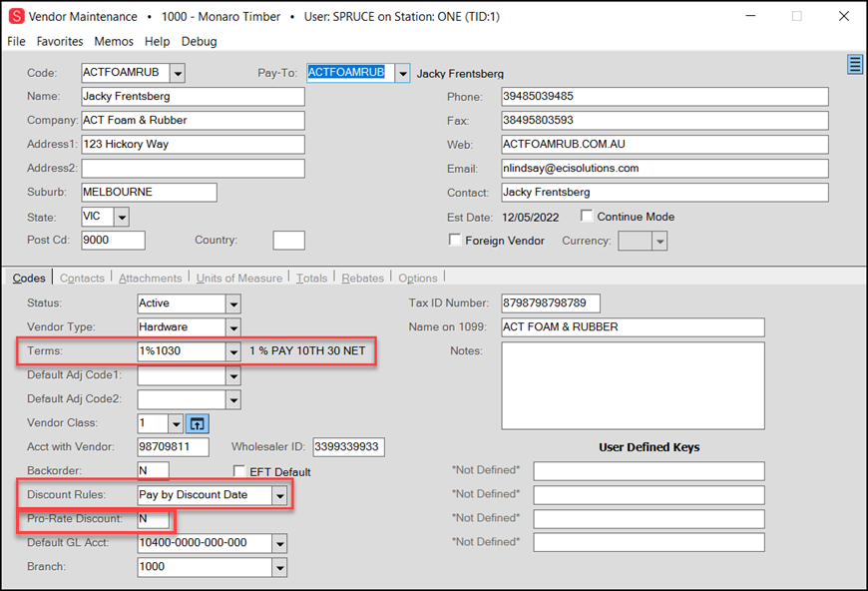Switch to the Totals tab
The height and width of the screenshot is (591, 868).
(x=311, y=279)
